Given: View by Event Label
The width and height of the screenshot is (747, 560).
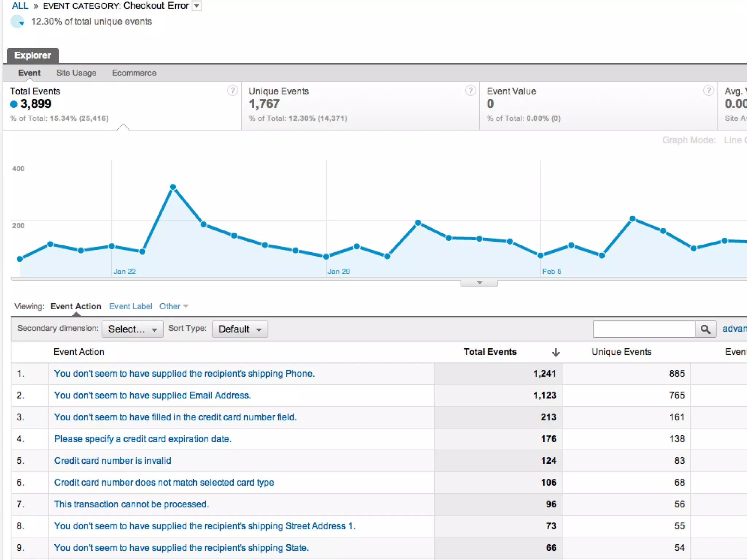Looking at the screenshot, I should 130,306.
